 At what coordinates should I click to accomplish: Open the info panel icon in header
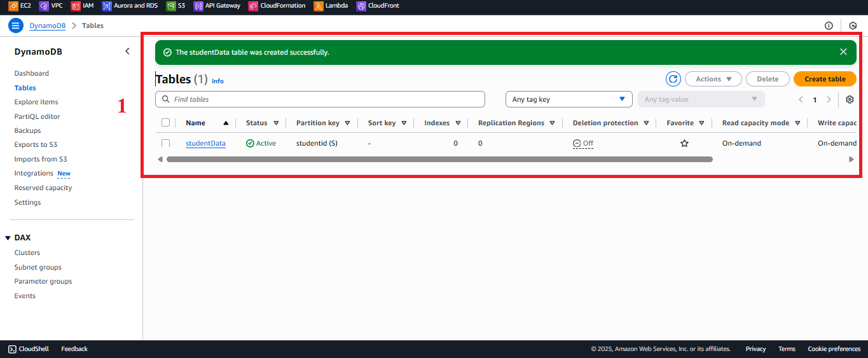(829, 26)
